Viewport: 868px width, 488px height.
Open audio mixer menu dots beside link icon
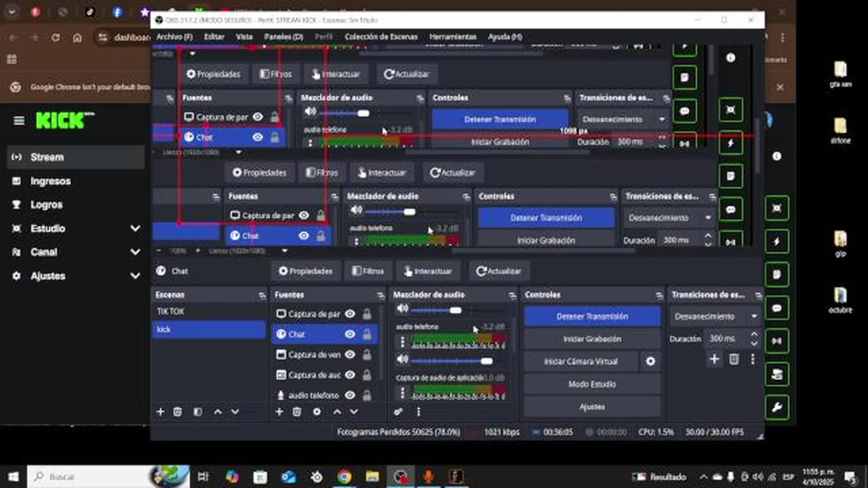418,411
